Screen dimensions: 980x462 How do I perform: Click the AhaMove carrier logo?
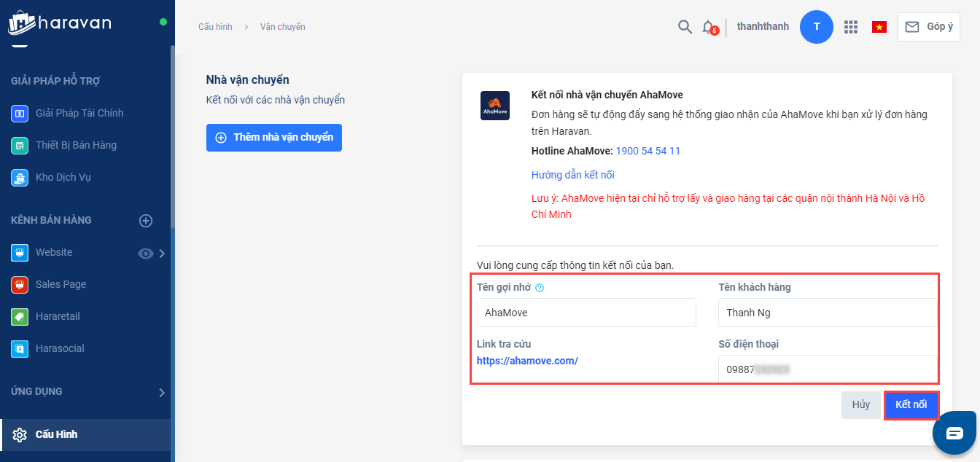(x=495, y=105)
